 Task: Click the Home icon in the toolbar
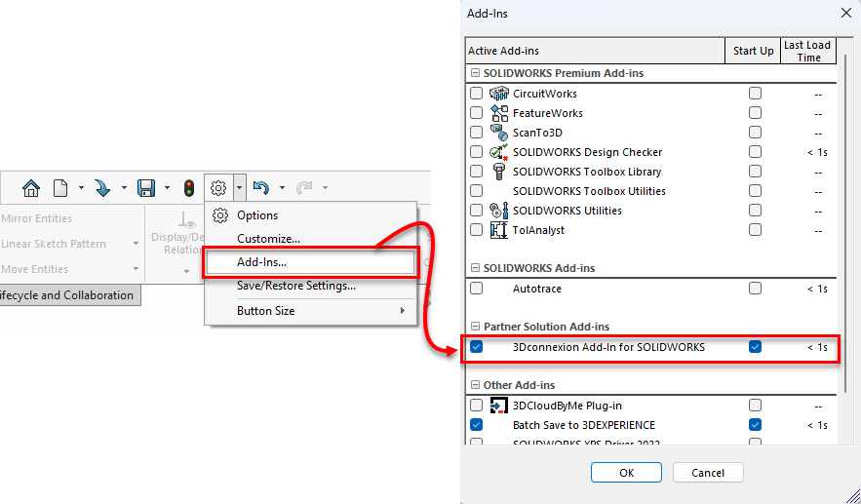(31, 187)
